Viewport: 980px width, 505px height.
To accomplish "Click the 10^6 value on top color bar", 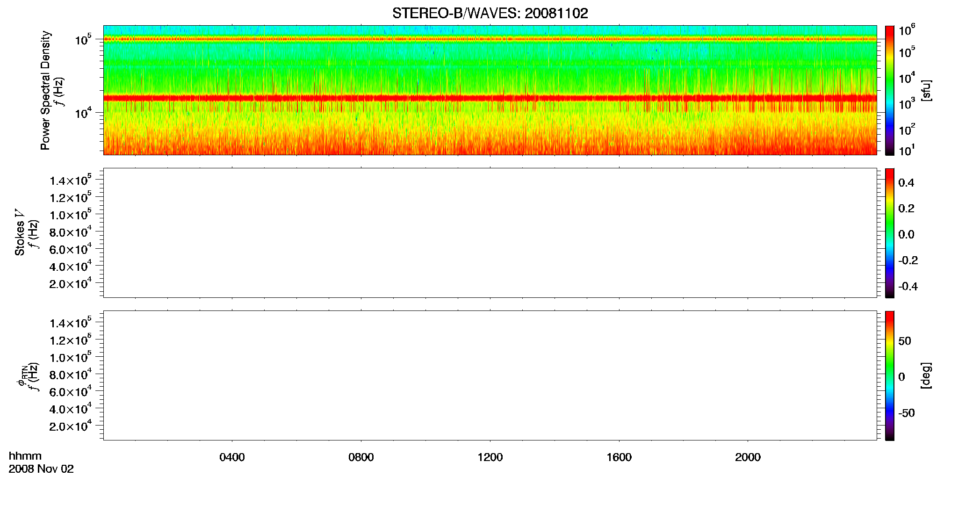I will [907, 30].
